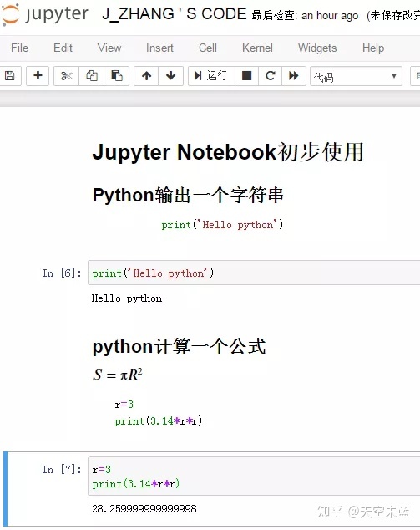Click the 28.259999999999998 output
Screen dimensions: 420x530
[x=144, y=508]
